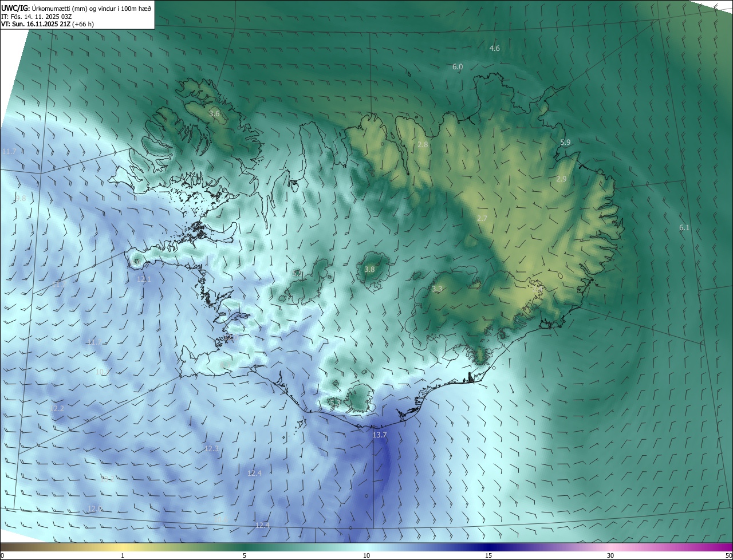The width and height of the screenshot is (733, 560).
Task: Select the 3.8 value inside the glacier outline
Action: 369,270
